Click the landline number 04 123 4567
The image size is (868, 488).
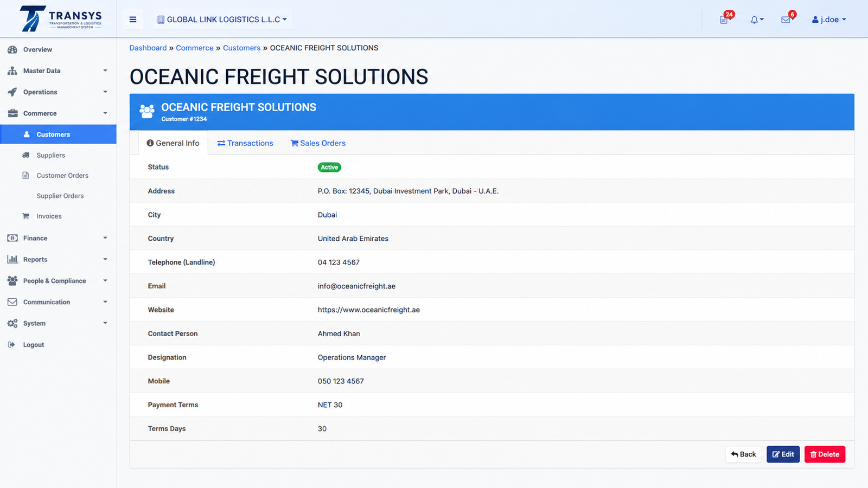(339, 262)
